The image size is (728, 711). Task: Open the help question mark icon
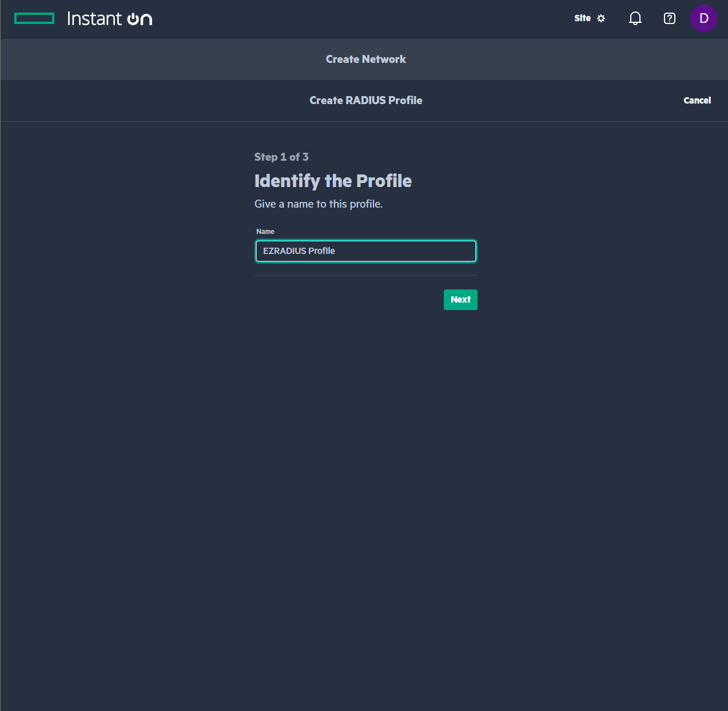(x=669, y=18)
